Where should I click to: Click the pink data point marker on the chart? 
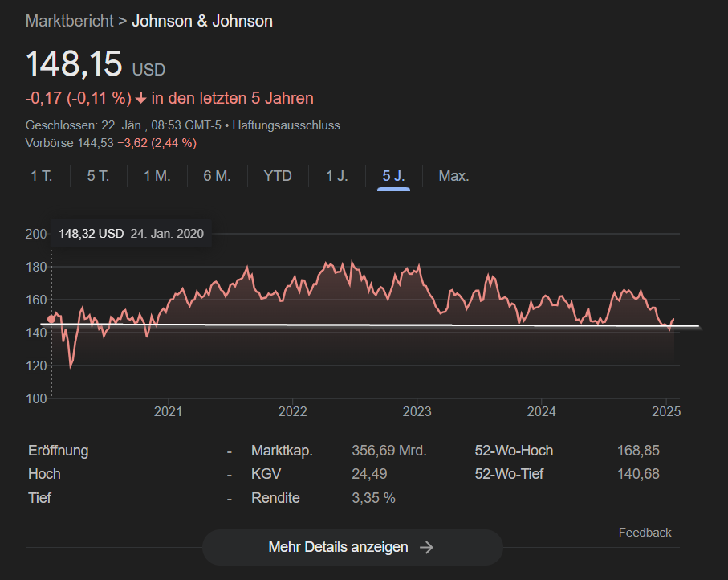click(52, 319)
